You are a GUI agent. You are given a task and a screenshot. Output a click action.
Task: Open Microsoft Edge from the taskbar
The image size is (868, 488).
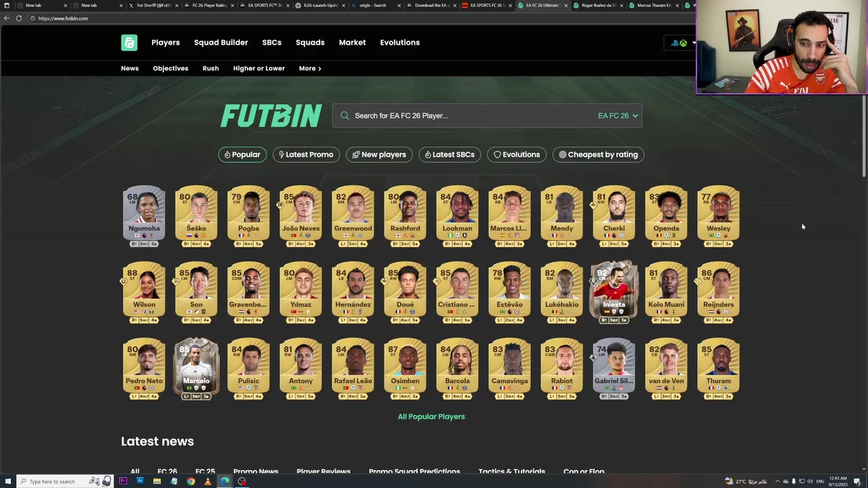tap(224, 481)
